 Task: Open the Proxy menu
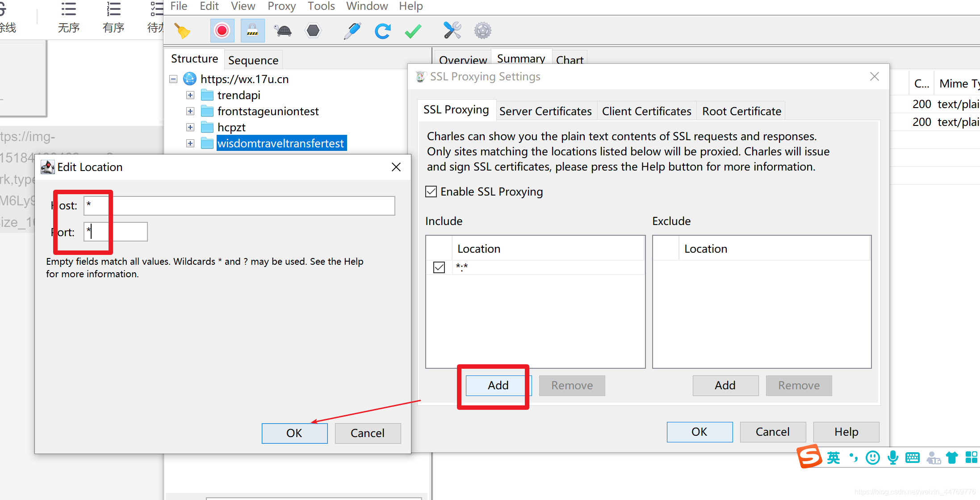[281, 6]
